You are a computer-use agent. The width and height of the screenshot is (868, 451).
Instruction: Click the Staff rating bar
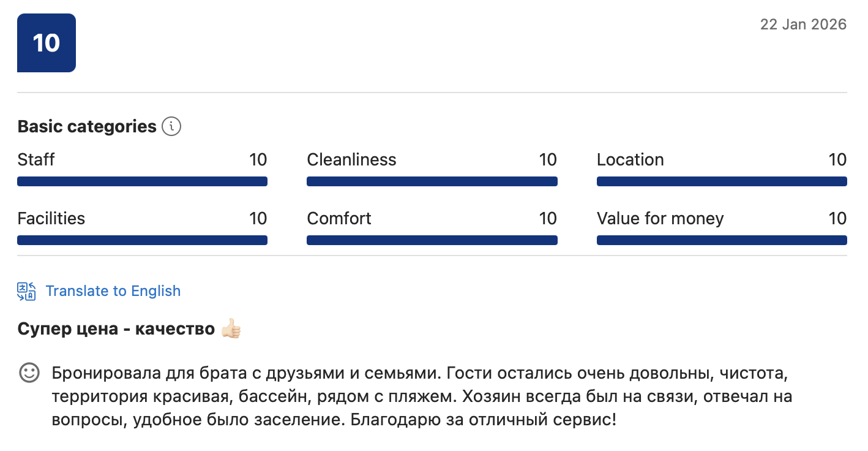pos(142,181)
